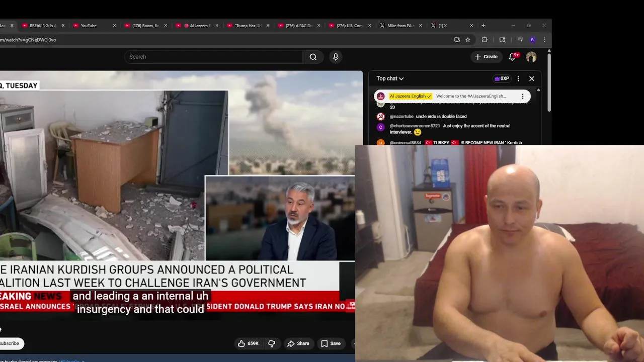Click the browser address bar URL

coord(28,40)
